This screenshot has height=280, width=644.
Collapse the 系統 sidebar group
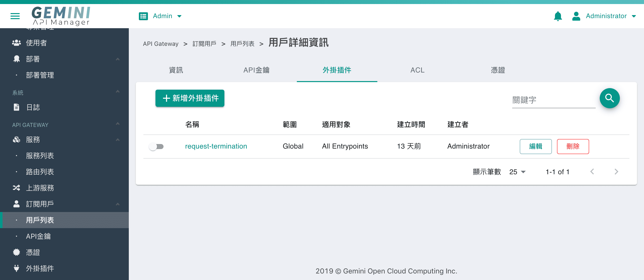(117, 91)
